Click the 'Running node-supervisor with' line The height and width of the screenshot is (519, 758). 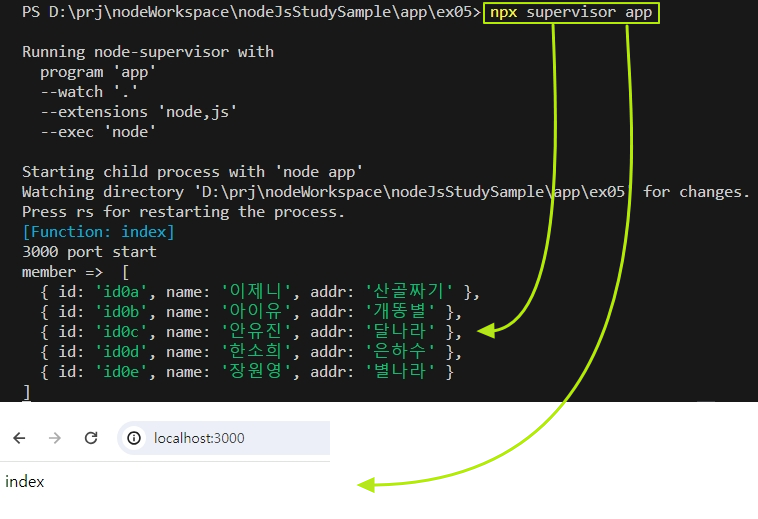[x=148, y=52]
